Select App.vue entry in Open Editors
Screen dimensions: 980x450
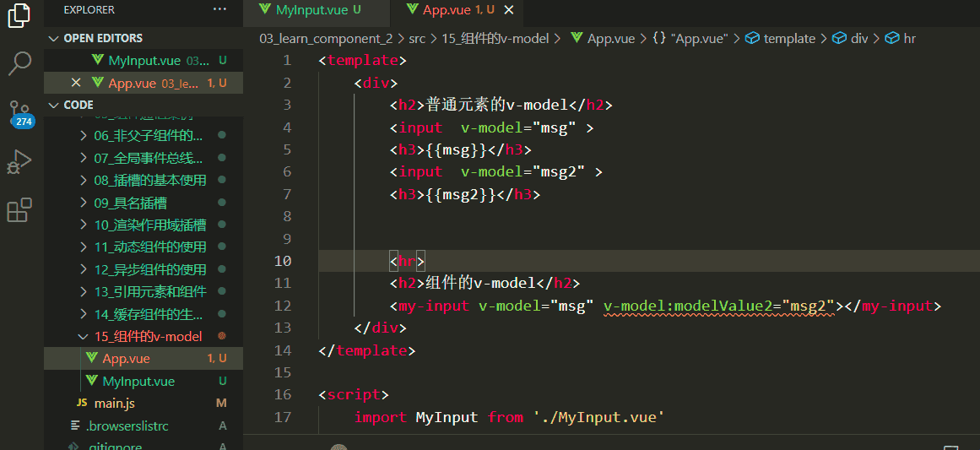pyautogui.click(x=143, y=83)
